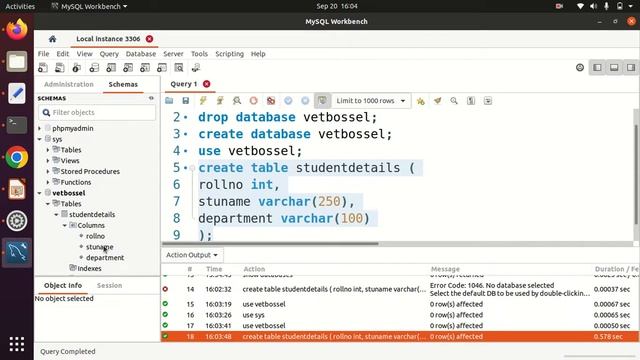The width and height of the screenshot is (640, 360).
Task: Close the Query 1 tab
Action: click(x=207, y=84)
